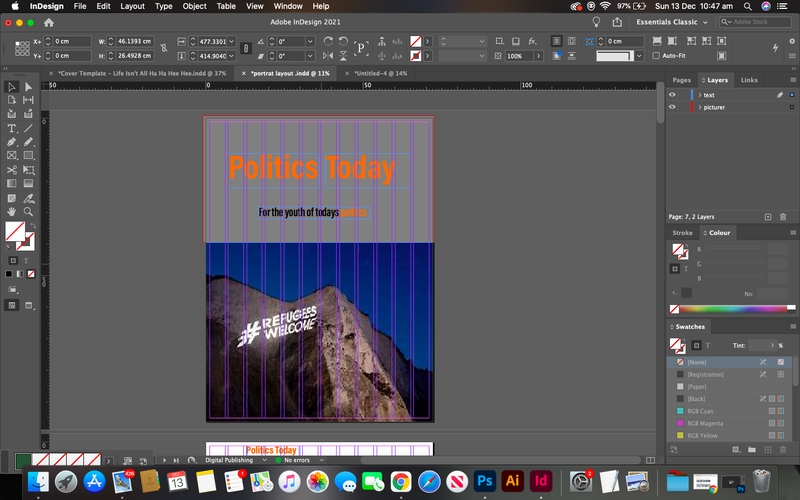Screen dimensions: 800x500
Task: Hide the text layer eye icon
Action: [x=672, y=95]
